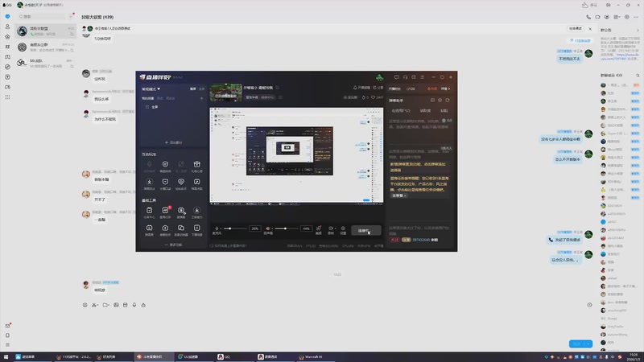
Task: Clear danmaku with the trash icon in the stream companion
Action: (444, 121)
